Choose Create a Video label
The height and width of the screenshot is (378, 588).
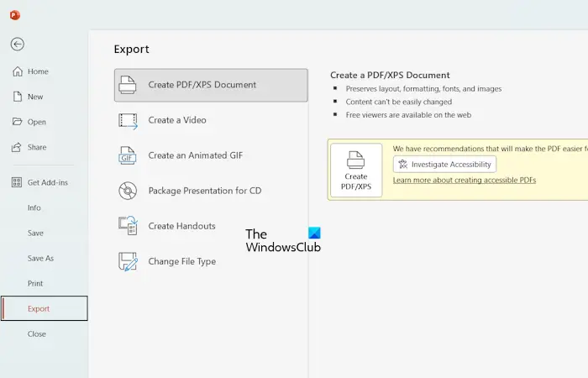pos(177,120)
